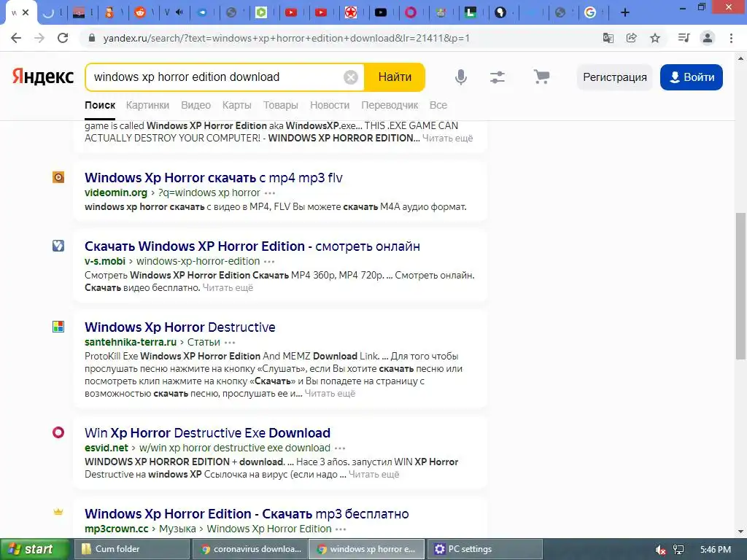
Task: Click the address bar URL
Action: point(286,38)
